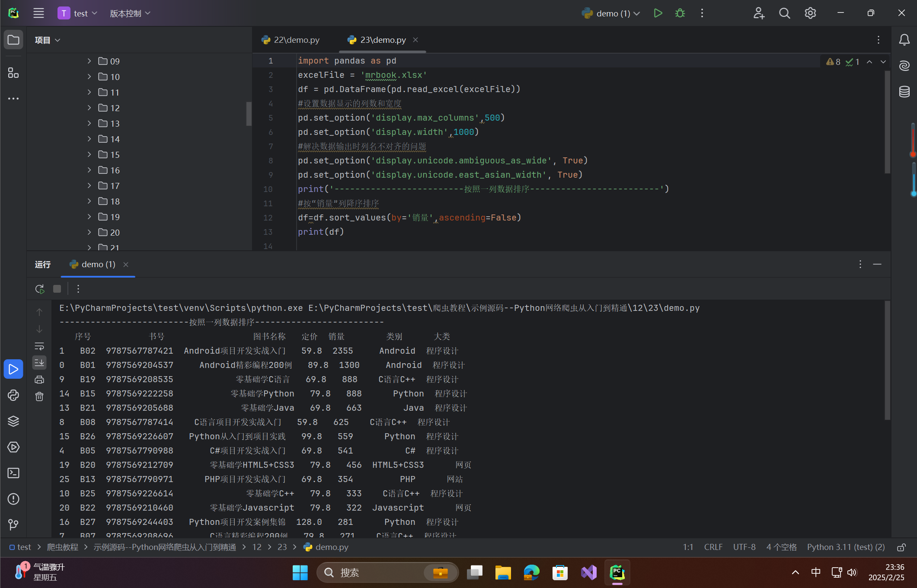
Task: Click the Rerun demo icon
Action: [x=40, y=289]
